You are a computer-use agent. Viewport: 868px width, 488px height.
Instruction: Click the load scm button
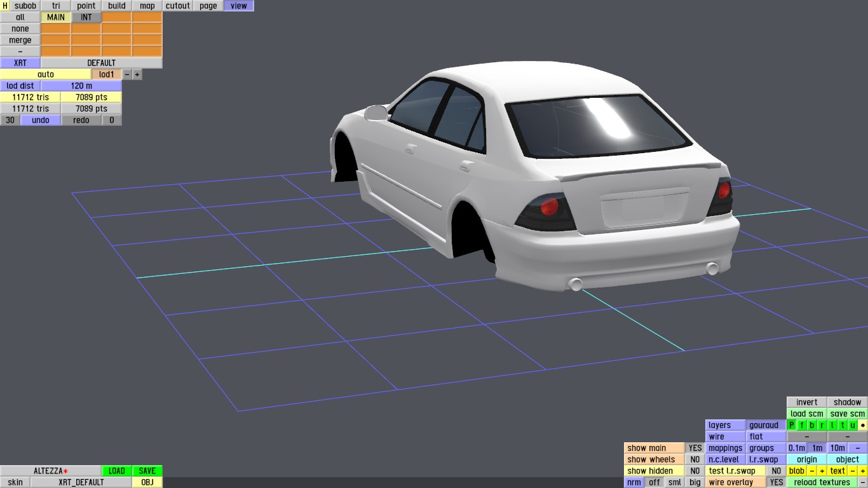coord(807,414)
